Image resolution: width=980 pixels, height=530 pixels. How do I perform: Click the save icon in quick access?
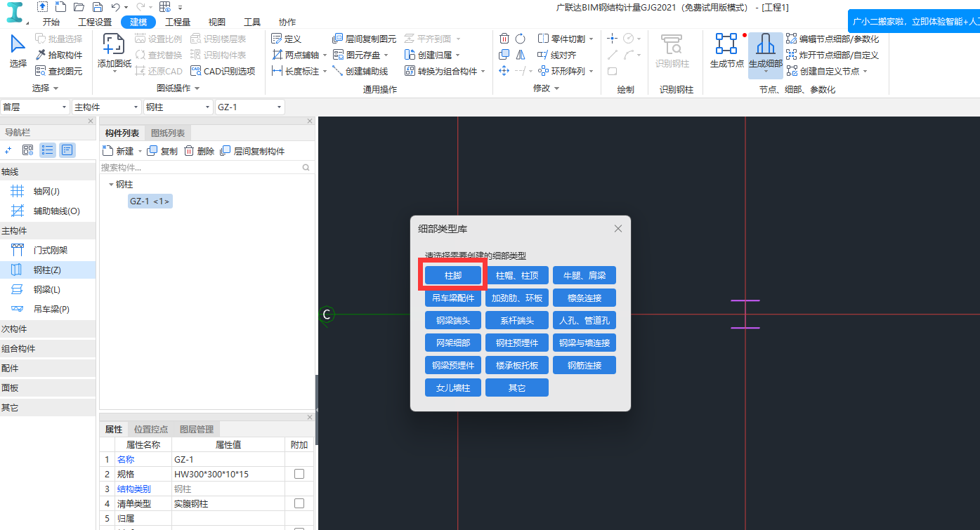97,7
